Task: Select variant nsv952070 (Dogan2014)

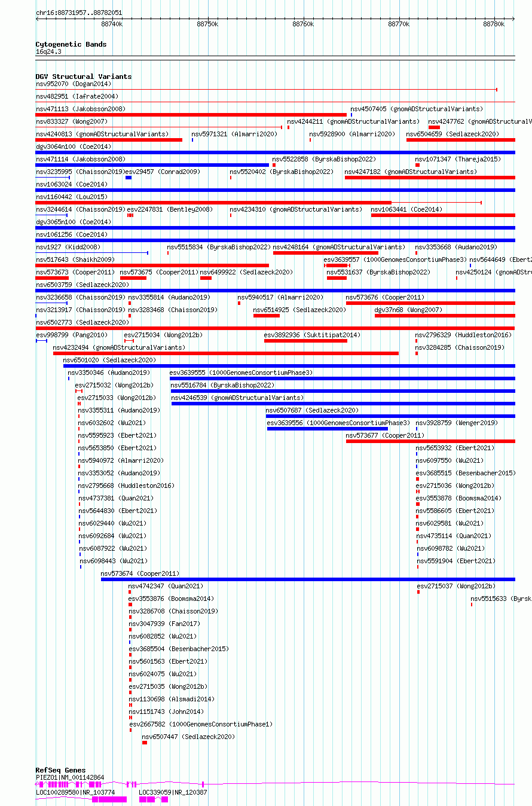Action: [74, 84]
